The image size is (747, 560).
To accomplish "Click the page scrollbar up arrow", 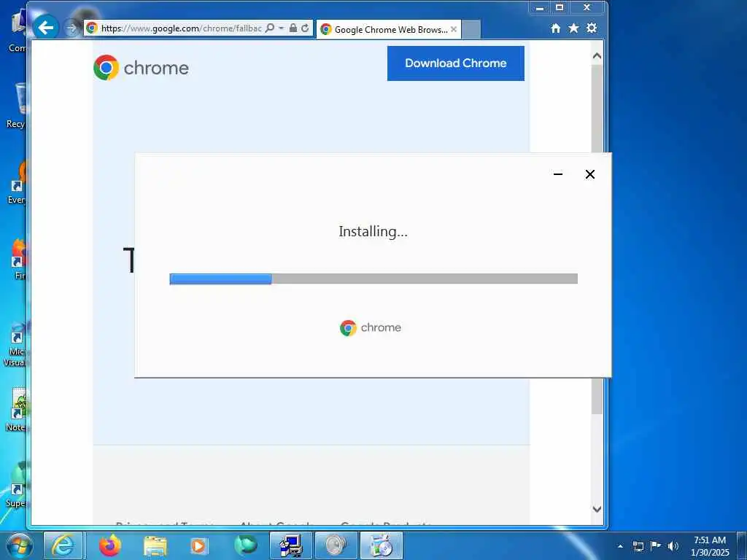I will [597, 55].
